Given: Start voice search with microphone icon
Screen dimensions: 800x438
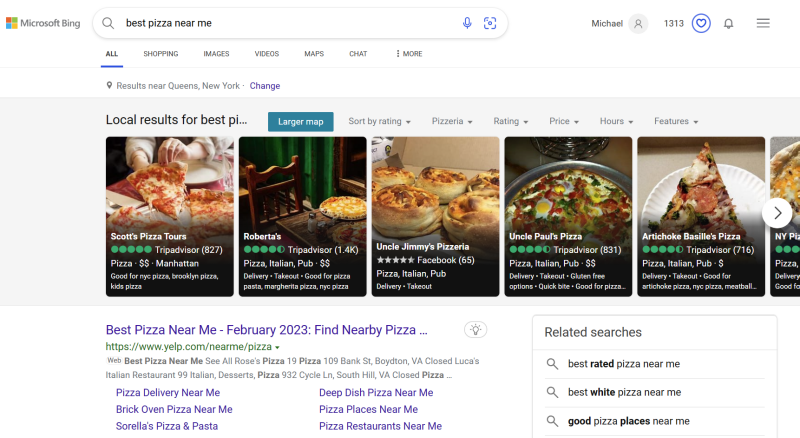Looking at the screenshot, I should pyautogui.click(x=467, y=23).
